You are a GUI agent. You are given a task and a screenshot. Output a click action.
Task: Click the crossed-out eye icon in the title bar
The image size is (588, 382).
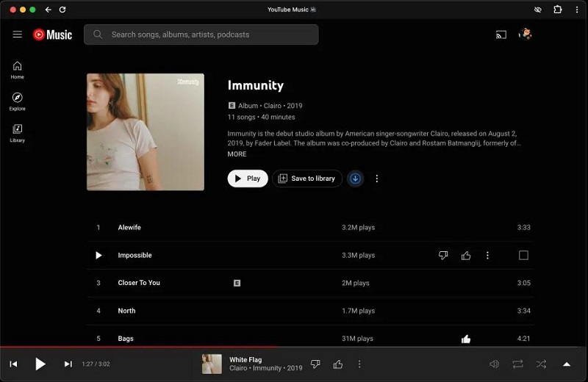tap(538, 10)
